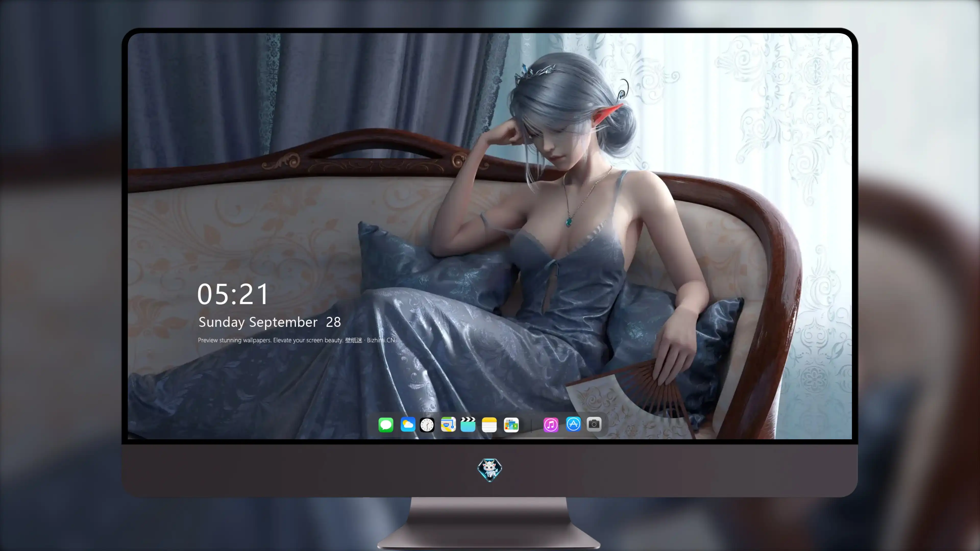Open the Maps app icon
This screenshot has height=551, width=980.
448,424
